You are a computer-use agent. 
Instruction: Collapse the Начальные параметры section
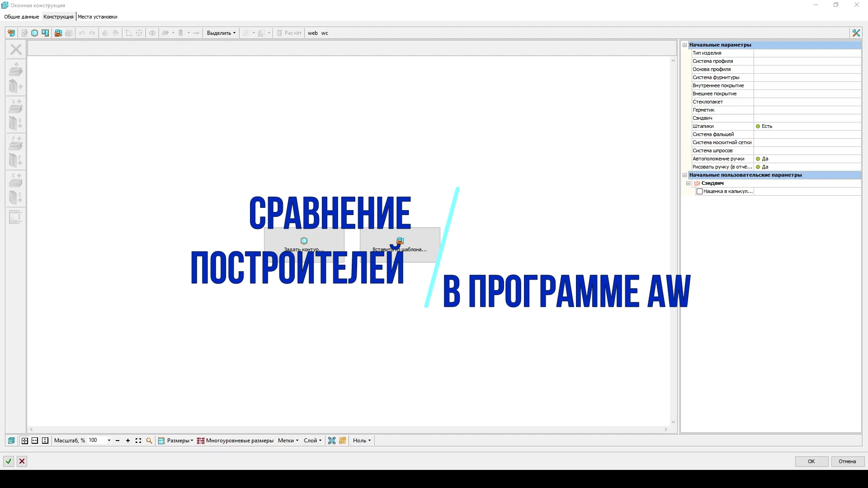point(684,45)
